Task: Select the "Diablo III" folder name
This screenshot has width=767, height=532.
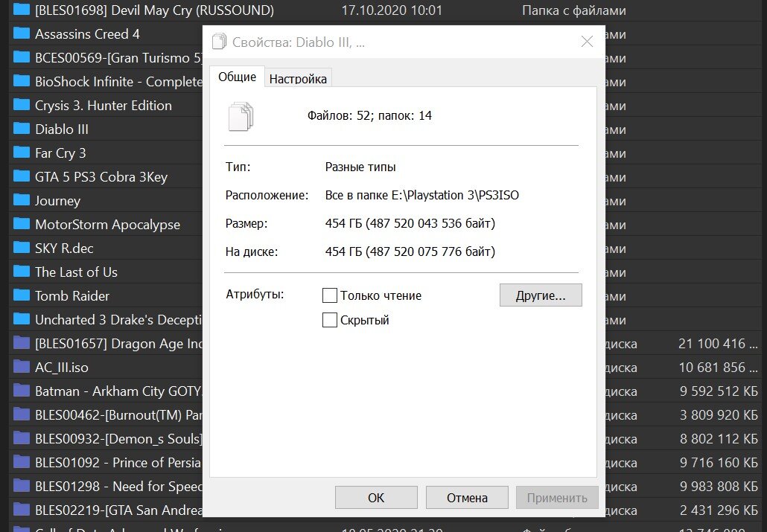Action: coord(62,129)
